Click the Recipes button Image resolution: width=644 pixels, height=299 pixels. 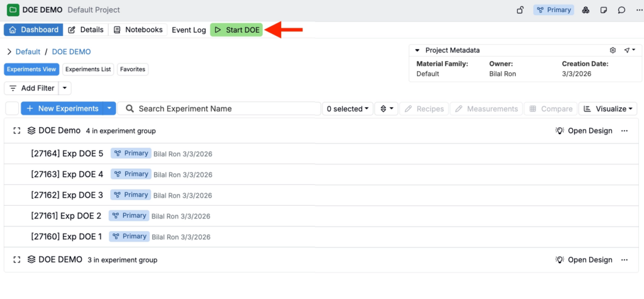pos(424,108)
